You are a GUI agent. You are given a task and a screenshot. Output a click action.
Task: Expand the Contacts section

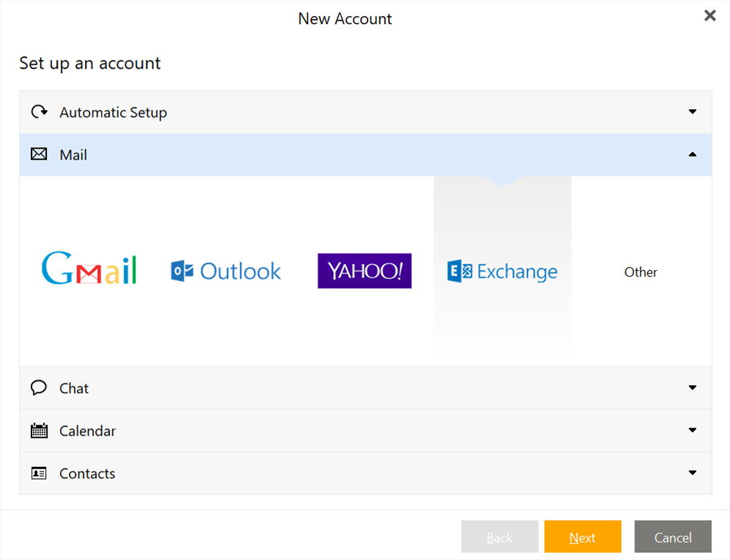coord(692,473)
